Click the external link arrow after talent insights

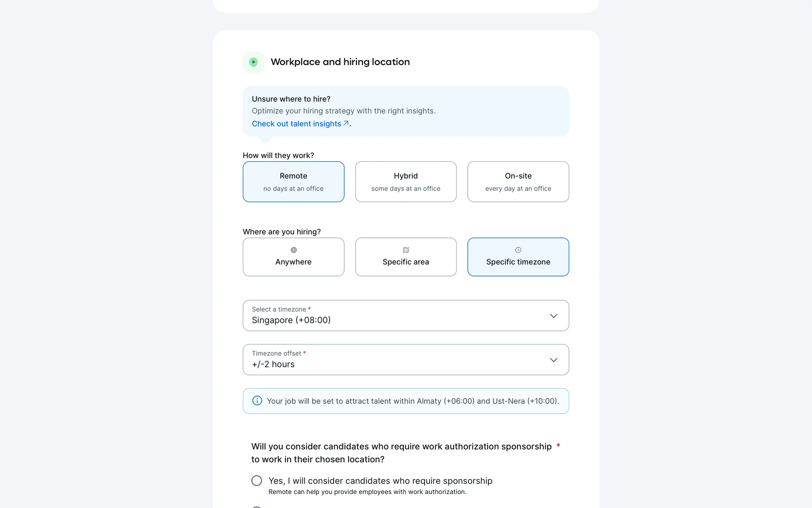346,123
